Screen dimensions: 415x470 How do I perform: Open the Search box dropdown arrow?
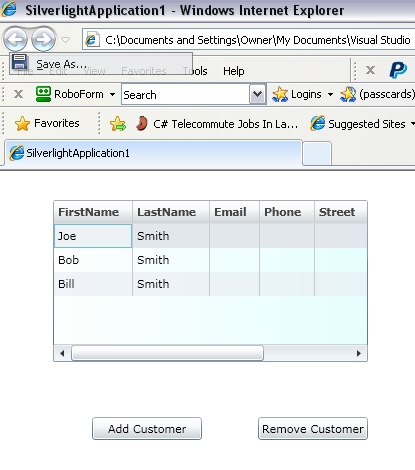pos(258,94)
